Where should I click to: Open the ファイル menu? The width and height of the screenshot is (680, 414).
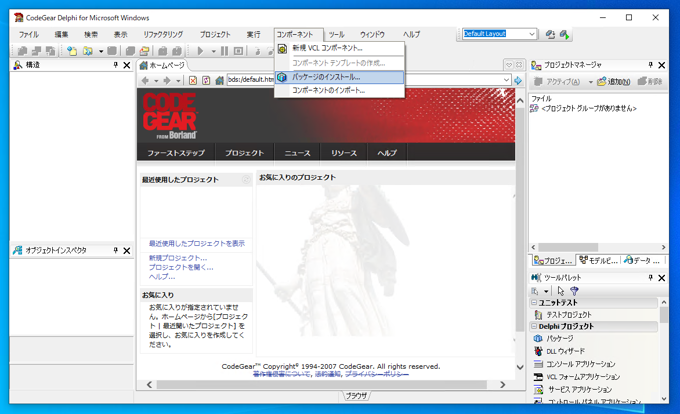point(29,34)
